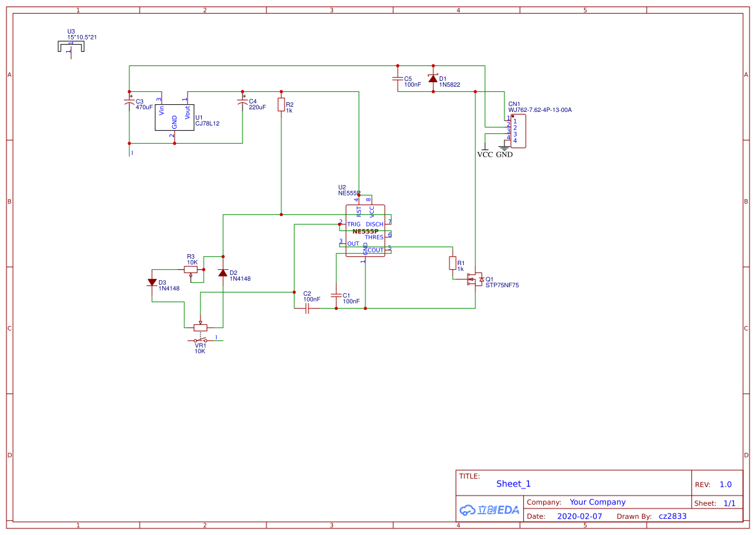Select the D1 Schottky diode symbol
This screenshot has height=535, width=756.
(x=433, y=78)
